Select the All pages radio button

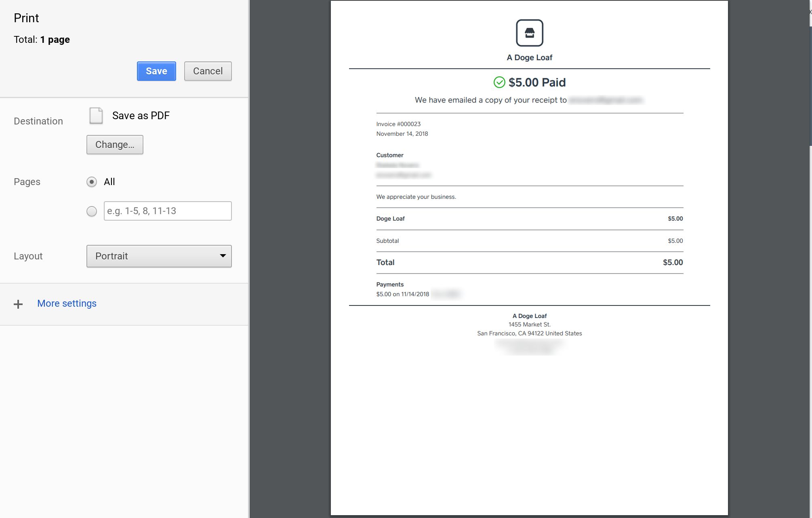click(92, 182)
